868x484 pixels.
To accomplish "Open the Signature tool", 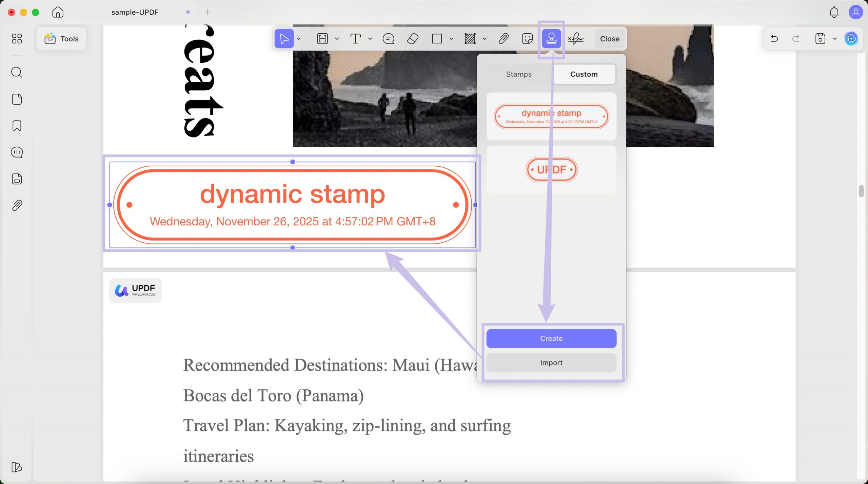I will [x=575, y=39].
